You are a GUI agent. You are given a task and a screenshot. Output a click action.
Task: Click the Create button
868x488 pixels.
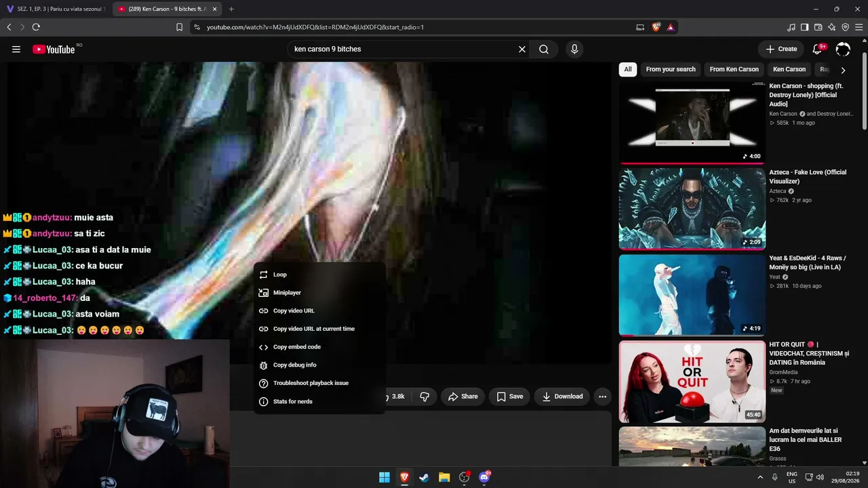pos(781,49)
